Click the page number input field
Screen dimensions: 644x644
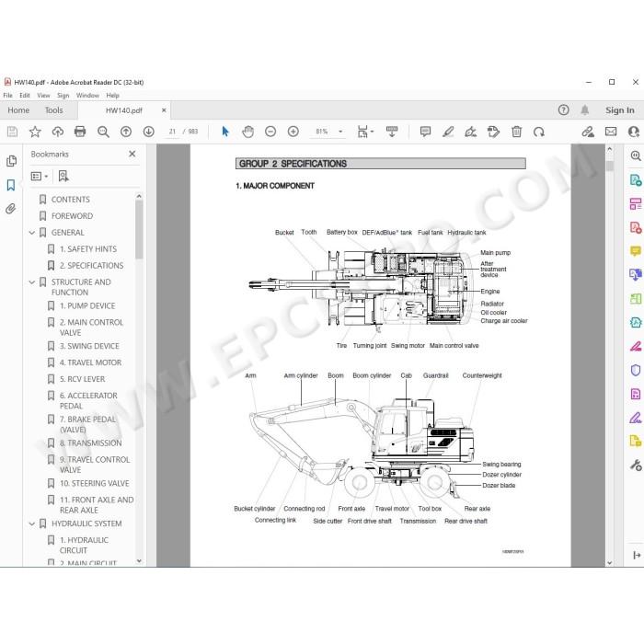pos(172,132)
